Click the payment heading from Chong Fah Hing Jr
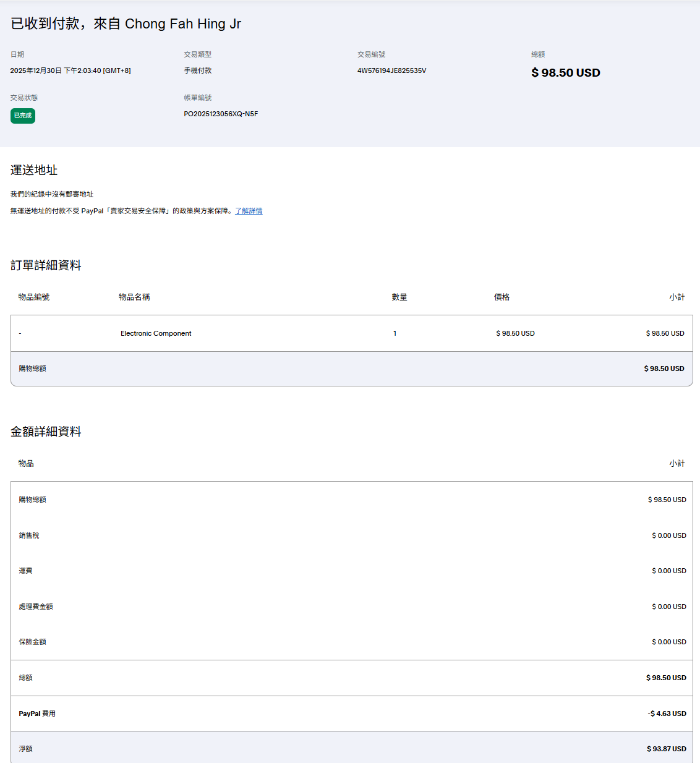This screenshot has width=700, height=763. pyautogui.click(x=126, y=23)
